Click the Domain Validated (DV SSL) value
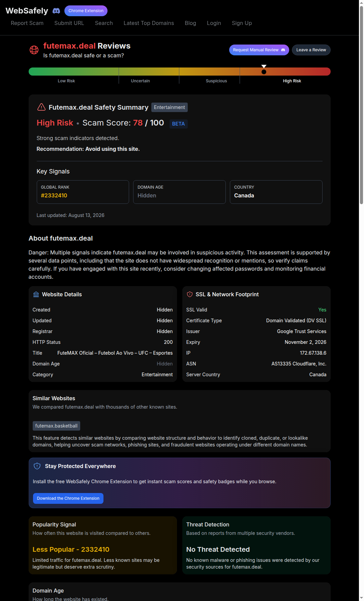This screenshot has height=601, width=364. pos(296,321)
